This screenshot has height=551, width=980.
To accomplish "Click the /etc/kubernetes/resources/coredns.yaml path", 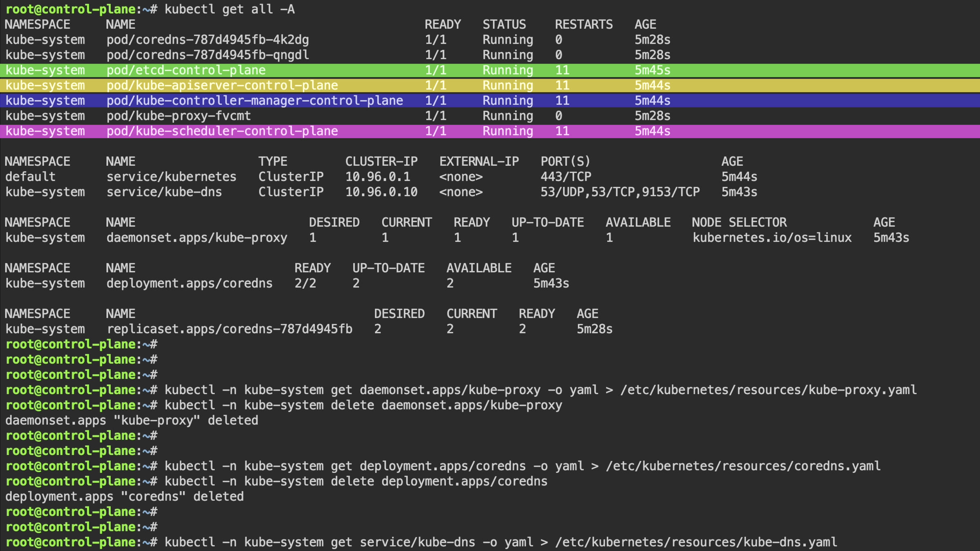I will point(743,466).
